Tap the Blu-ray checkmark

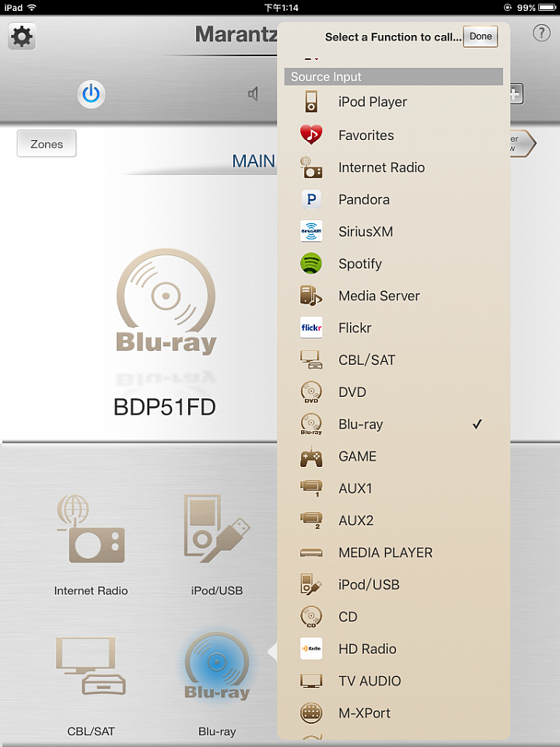coord(477,424)
